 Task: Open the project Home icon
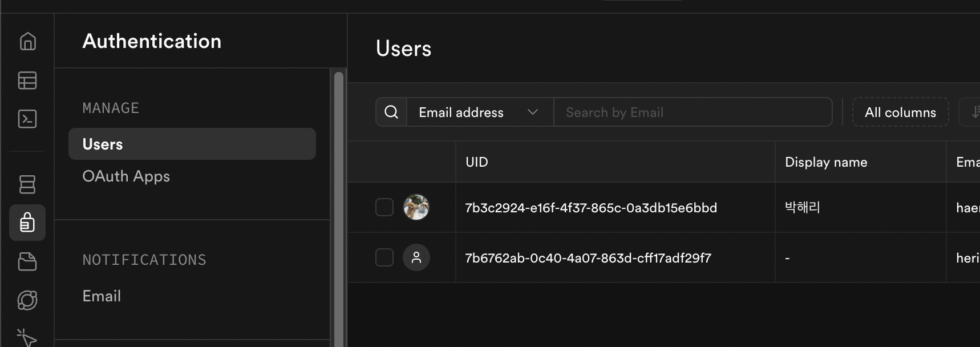click(27, 42)
